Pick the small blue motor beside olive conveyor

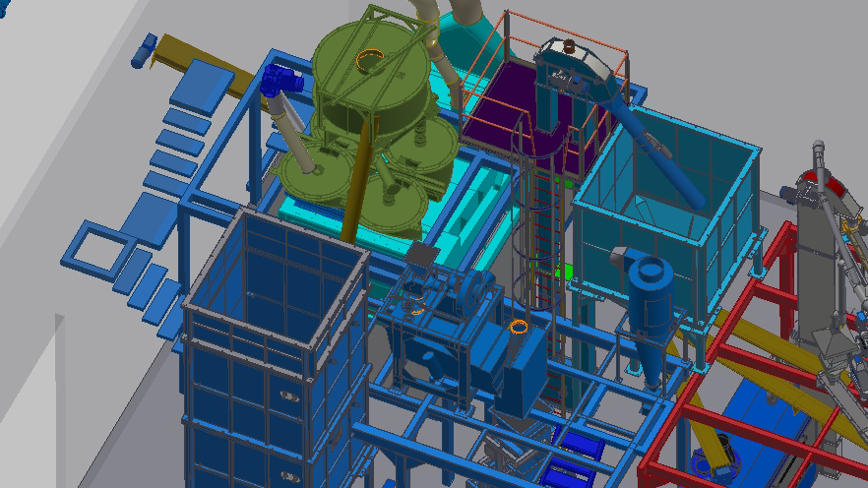click(x=145, y=51)
